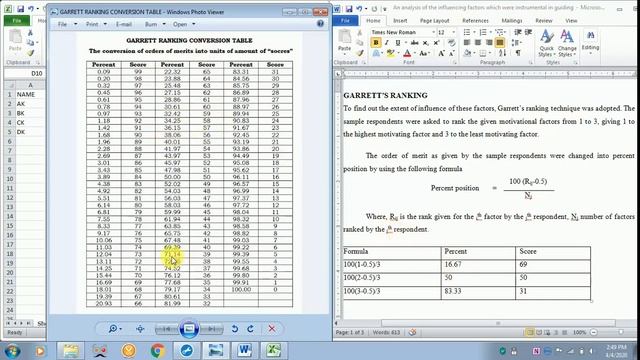
Task: Click Undo in Word quick access toolbar
Action: (359, 9)
